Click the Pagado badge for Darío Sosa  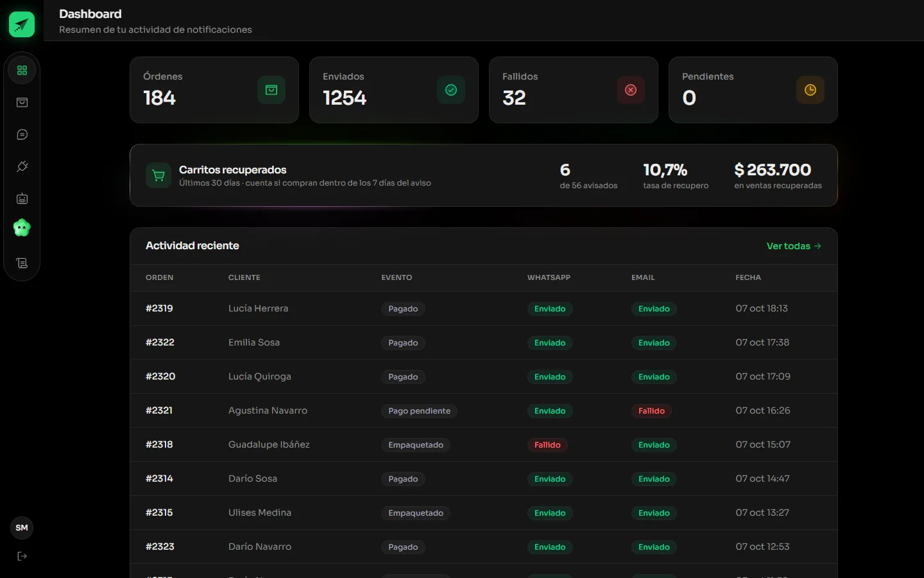click(x=403, y=479)
